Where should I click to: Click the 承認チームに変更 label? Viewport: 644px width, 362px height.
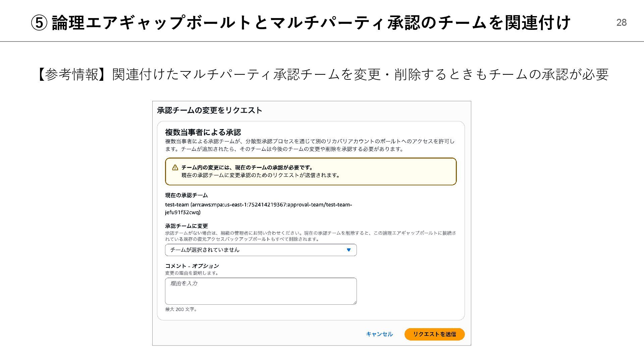(x=186, y=226)
